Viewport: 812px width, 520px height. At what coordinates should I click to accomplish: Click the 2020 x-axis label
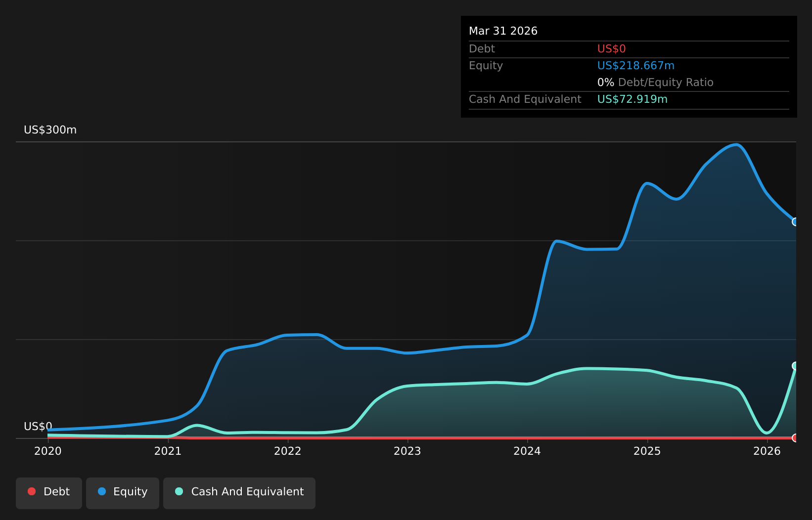point(48,451)
